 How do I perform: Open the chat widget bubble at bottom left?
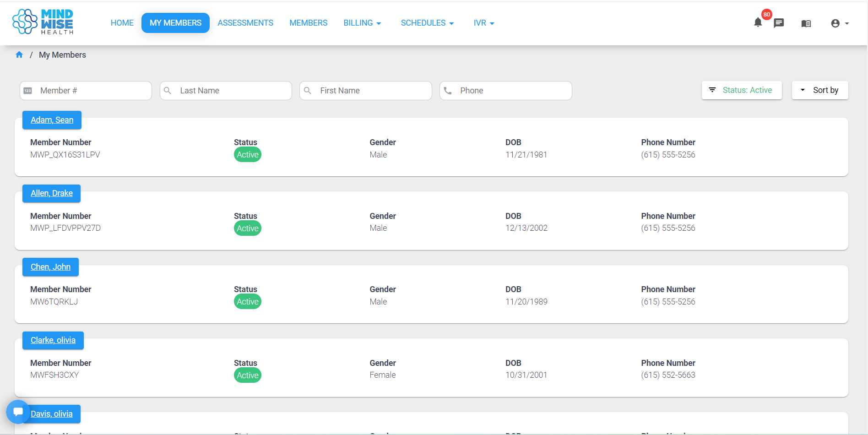pyautogui.click(x=17, y=411)
